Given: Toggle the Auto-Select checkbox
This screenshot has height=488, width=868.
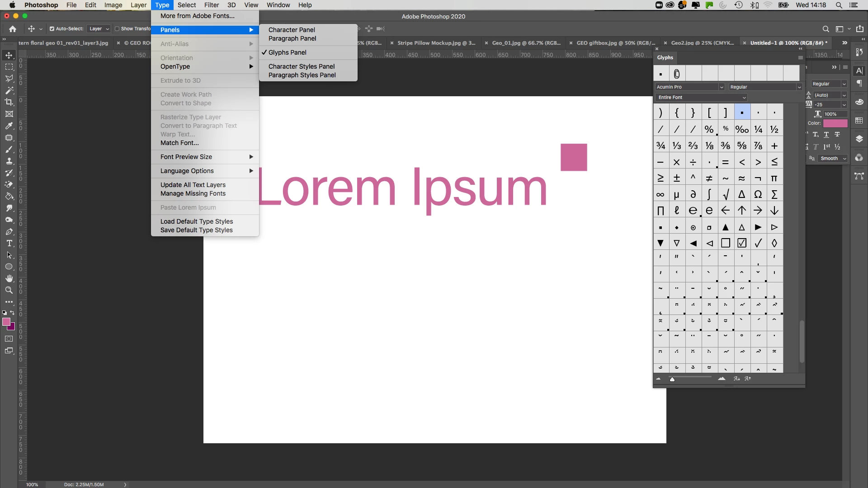Looking at the screenshot, I should (x=52, y=29).
